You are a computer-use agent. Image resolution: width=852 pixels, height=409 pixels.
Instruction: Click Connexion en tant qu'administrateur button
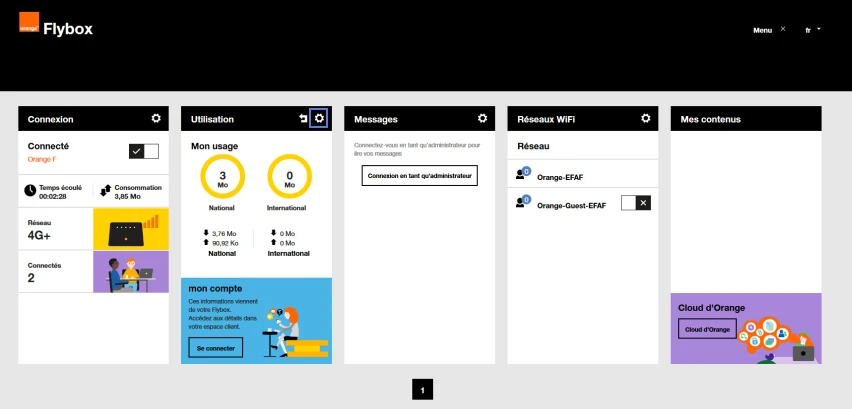419,176
